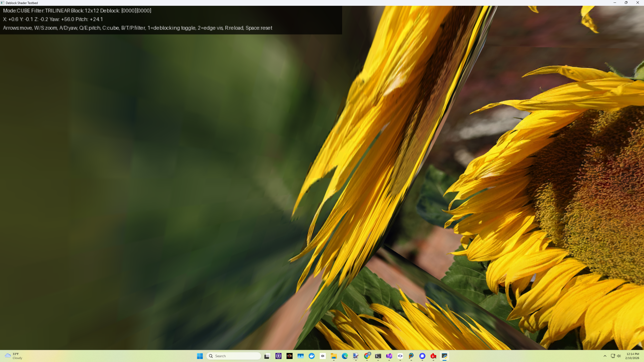
Task: Click the 'Arrows:move, W/S:zoom' help text line
Action: click(138, 28)
